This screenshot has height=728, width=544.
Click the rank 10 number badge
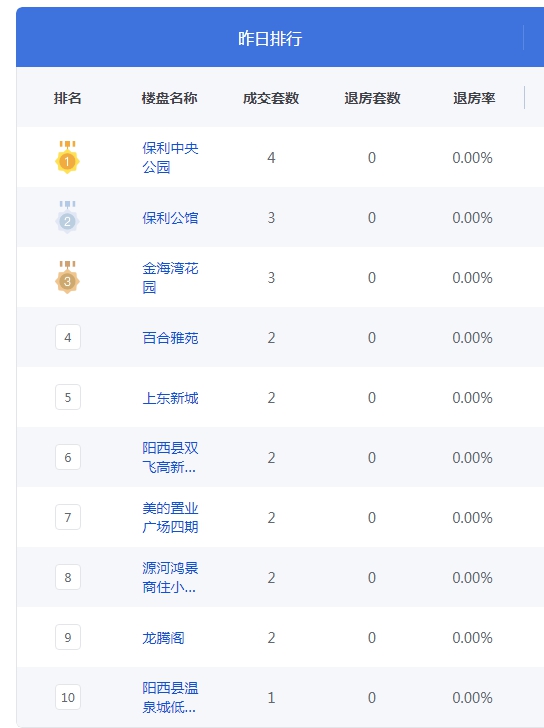tap(68, 697)
